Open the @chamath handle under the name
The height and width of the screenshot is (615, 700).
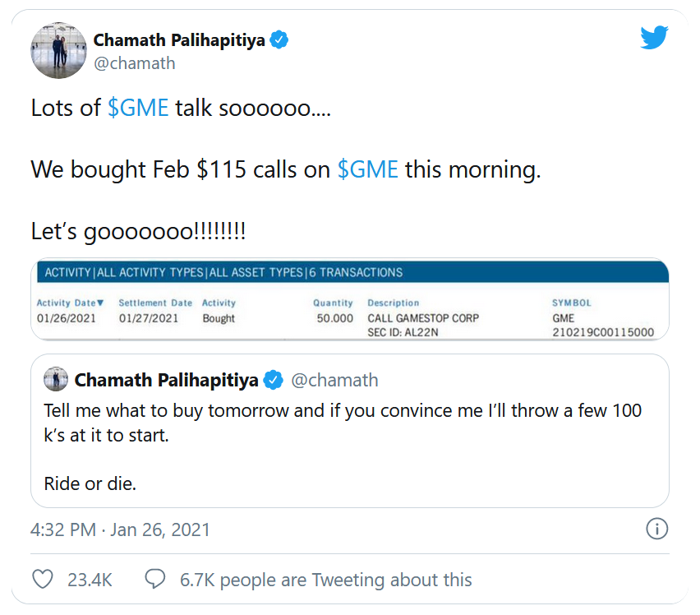tap(134, 62)
